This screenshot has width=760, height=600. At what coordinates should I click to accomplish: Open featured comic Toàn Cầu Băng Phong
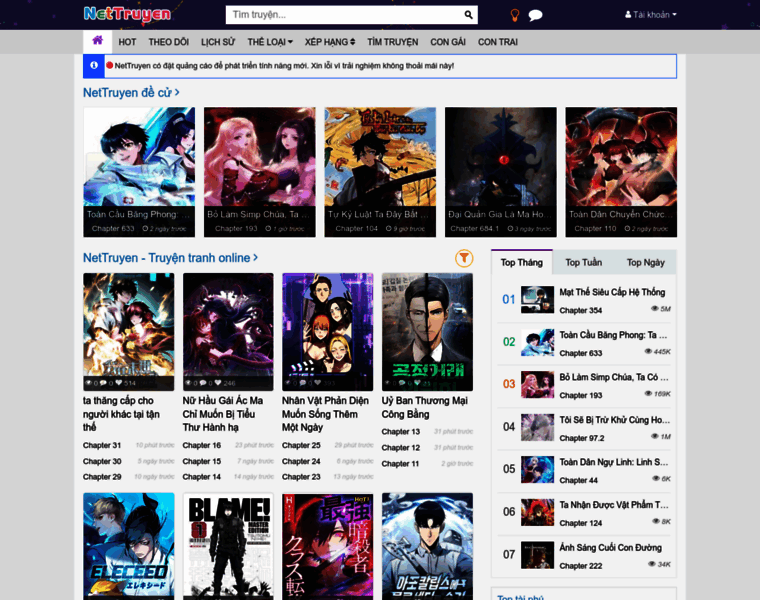[139, 172]
